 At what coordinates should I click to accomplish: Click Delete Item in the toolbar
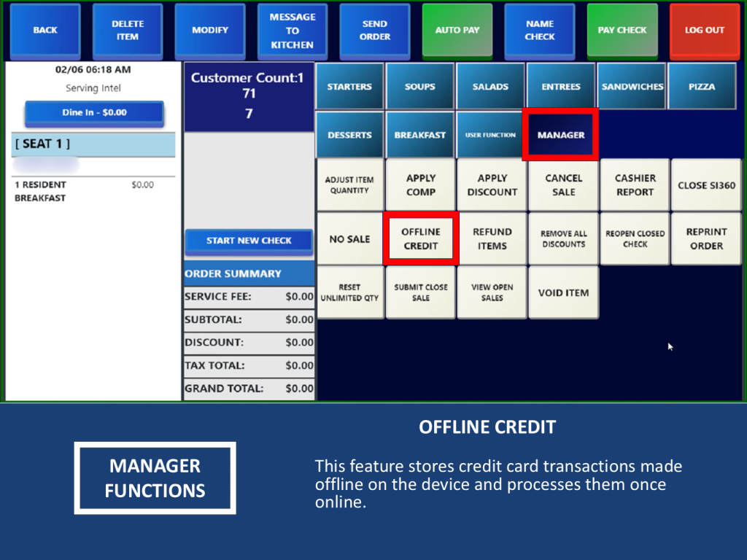coord(128,31)
